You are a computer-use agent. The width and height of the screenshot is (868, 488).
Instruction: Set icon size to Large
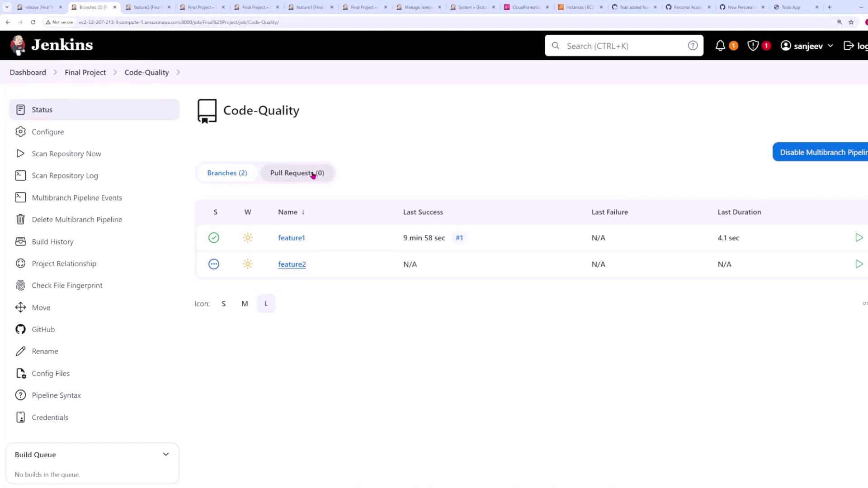point(266,304)
